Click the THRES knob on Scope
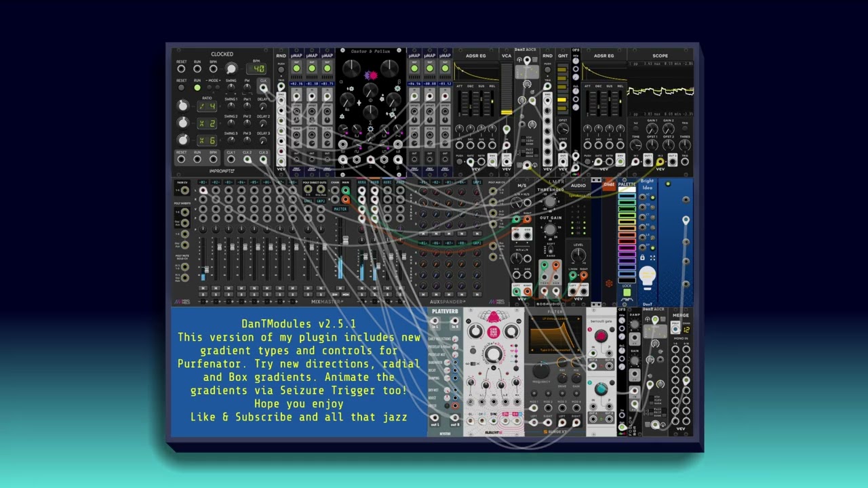The image size is (868, 488). click(685, 144)
